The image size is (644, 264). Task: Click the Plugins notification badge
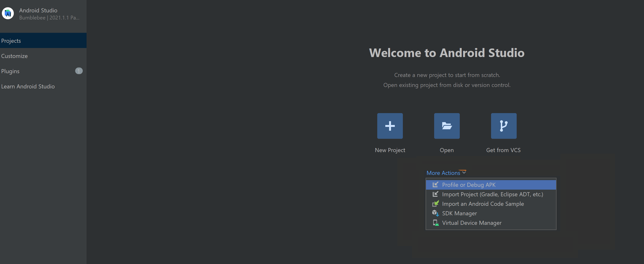tap(79, 71)
